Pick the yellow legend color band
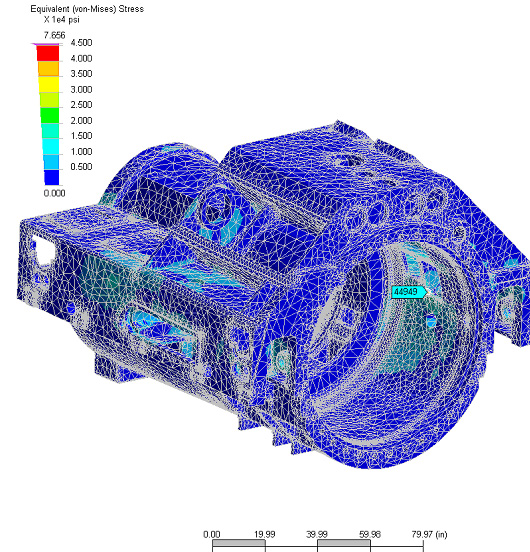 click(x=49, y=84)
